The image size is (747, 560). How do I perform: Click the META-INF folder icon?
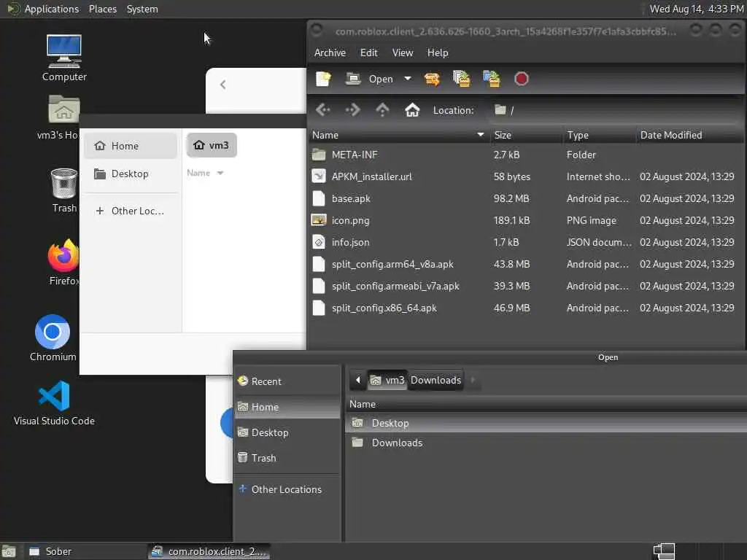[319, 155]
